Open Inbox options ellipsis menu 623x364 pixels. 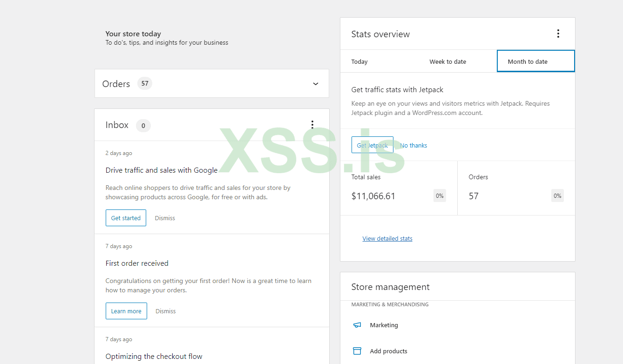point(312,125)
